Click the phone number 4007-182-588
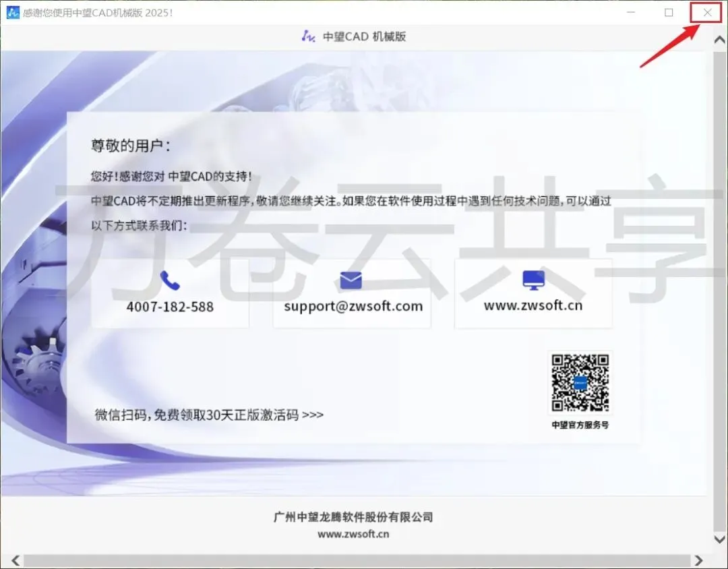The image size is (728, 569). tap(170, 307)
